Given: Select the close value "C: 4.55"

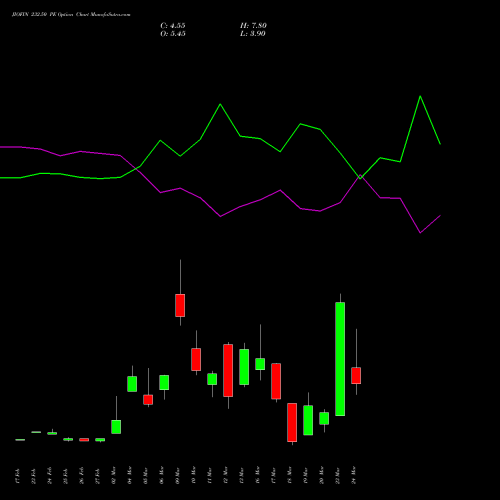Looking at the screenshot, I should click(x=173, y=26).
